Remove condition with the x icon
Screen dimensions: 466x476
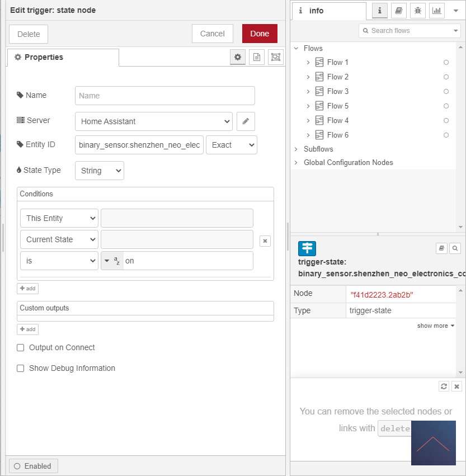tap(265, 241)
